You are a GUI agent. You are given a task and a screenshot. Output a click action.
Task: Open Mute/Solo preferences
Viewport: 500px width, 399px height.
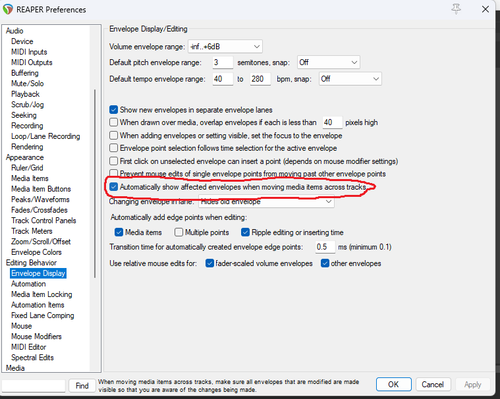(x=27, y=83)
